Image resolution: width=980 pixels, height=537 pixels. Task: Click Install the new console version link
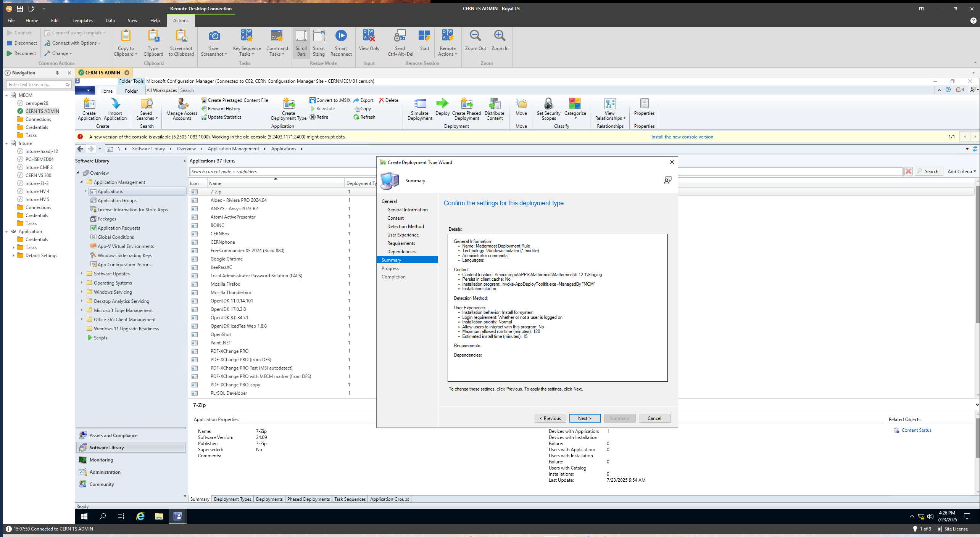pyautogui.click(x=682, y=137)
